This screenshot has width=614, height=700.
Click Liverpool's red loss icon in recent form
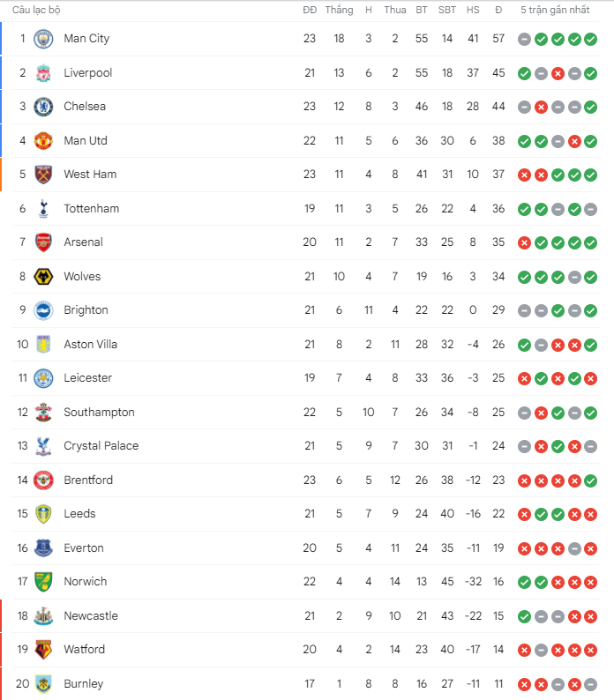(558, 74)
